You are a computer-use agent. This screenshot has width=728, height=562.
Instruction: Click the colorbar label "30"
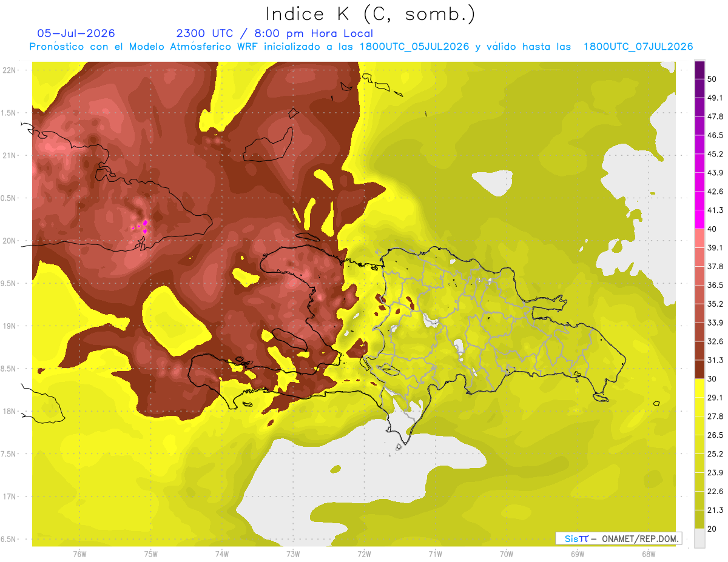click(712, 379)
